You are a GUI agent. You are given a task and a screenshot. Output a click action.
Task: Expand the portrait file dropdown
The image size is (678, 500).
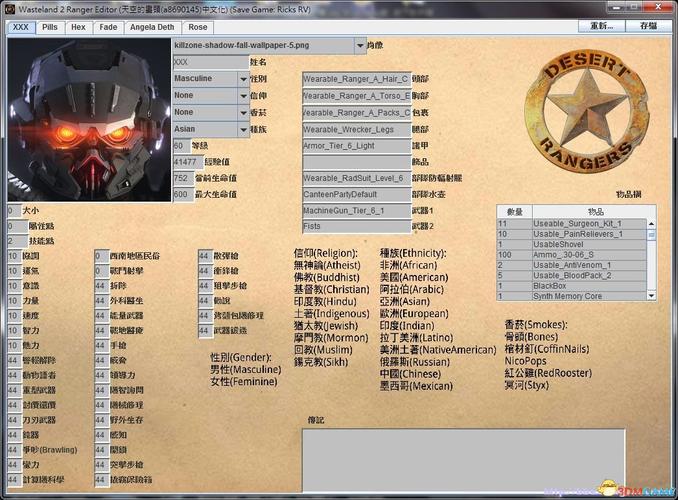pos(360,45)
